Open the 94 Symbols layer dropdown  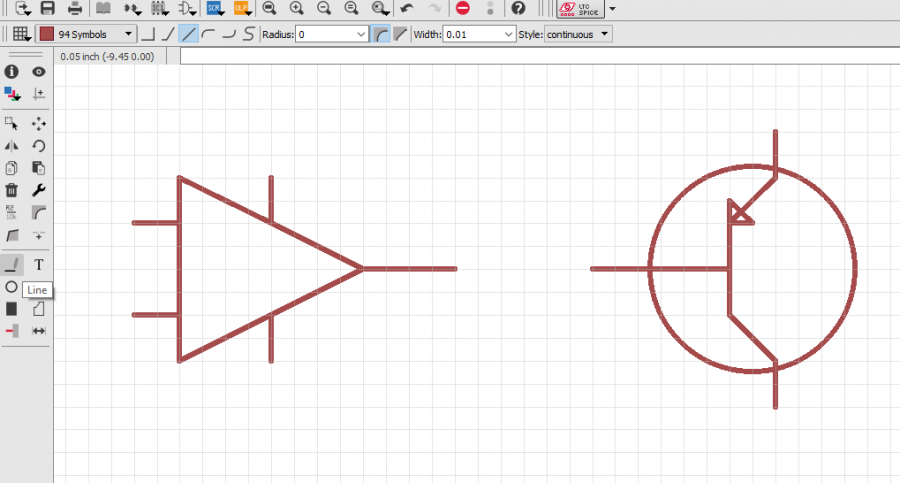click(x=86, y=34)
